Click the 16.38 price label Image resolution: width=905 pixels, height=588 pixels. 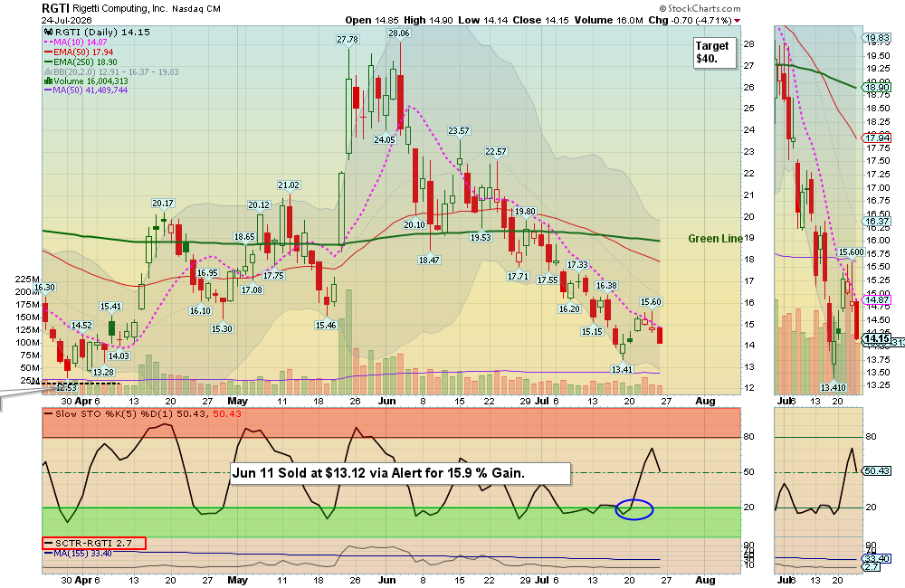606,286
